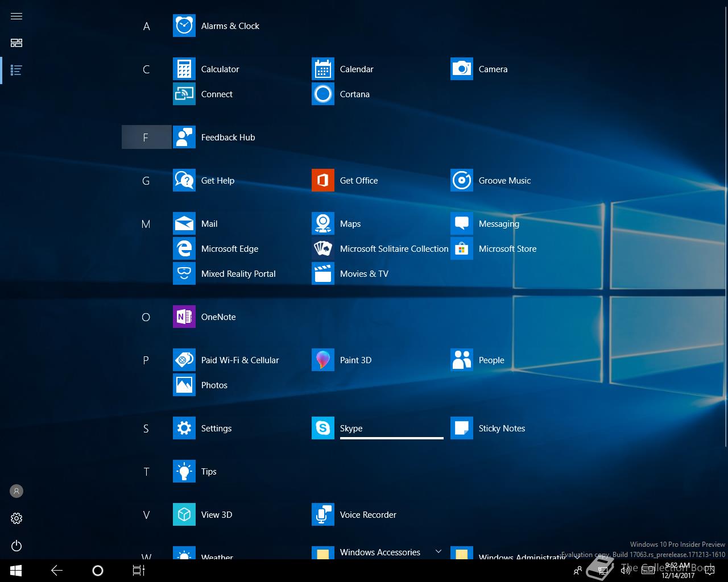This screenshot has width=728, height=582.
Task: Switch to Pinned tiles view
Action: click(16, 43)
